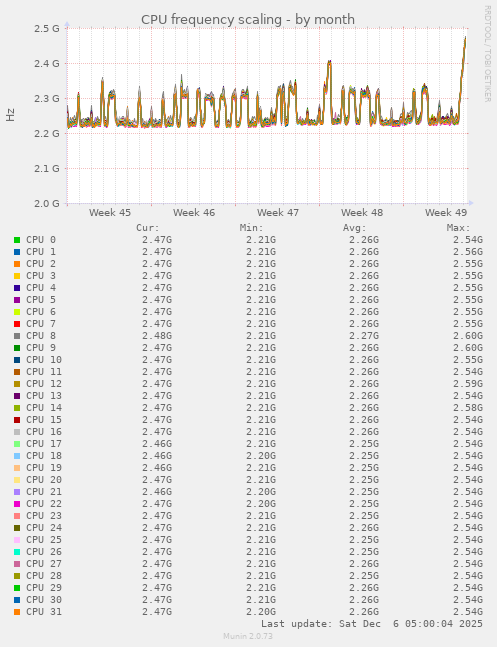Click the 'Min:' column header

coord(251,228)
